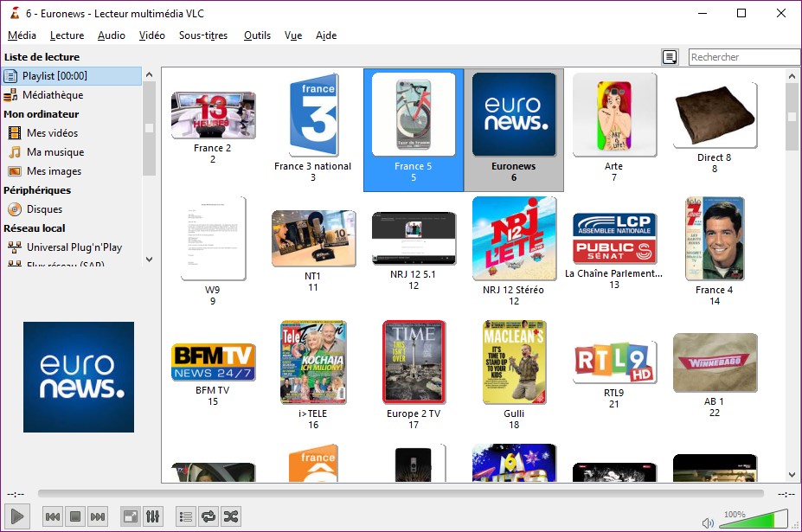Viewport: 802px width, 532px height.
Task: Click the Rechercher search field
Action: [744, 57]
